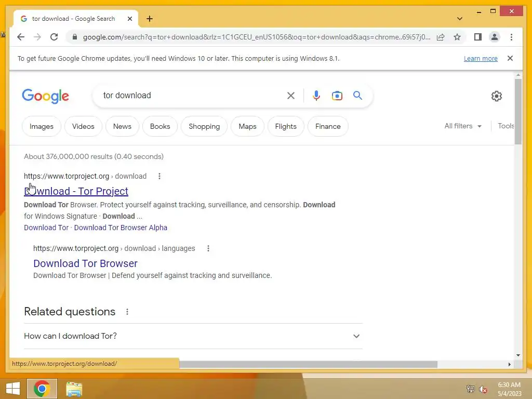Open the Download - Tor Project result
This screenshot has height=399, width=532.
coord(76,191)
